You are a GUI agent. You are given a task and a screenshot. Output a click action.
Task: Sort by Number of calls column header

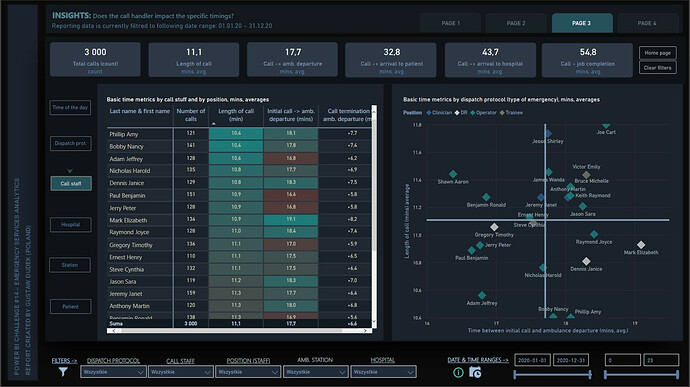191,115
